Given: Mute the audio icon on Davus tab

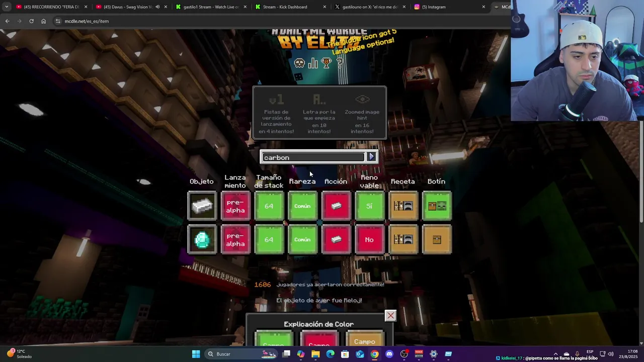Looking at the screenshot, I should tap(157, 7).
